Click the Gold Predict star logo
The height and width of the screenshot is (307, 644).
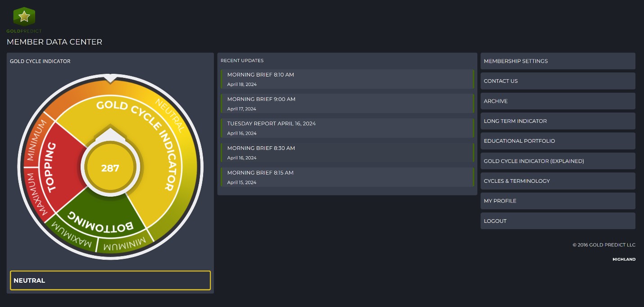pos(24,17)
